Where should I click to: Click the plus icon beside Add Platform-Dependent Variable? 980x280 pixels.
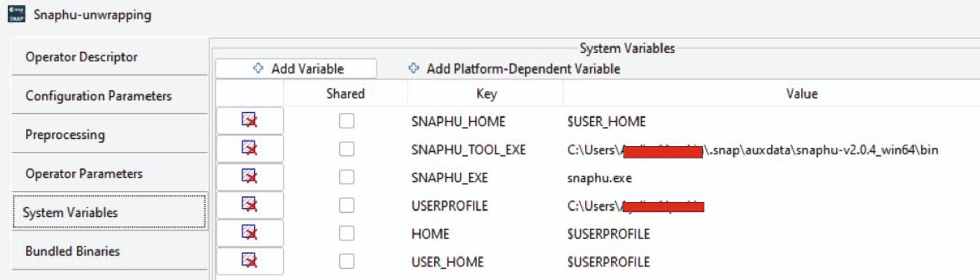pos(413,68)
